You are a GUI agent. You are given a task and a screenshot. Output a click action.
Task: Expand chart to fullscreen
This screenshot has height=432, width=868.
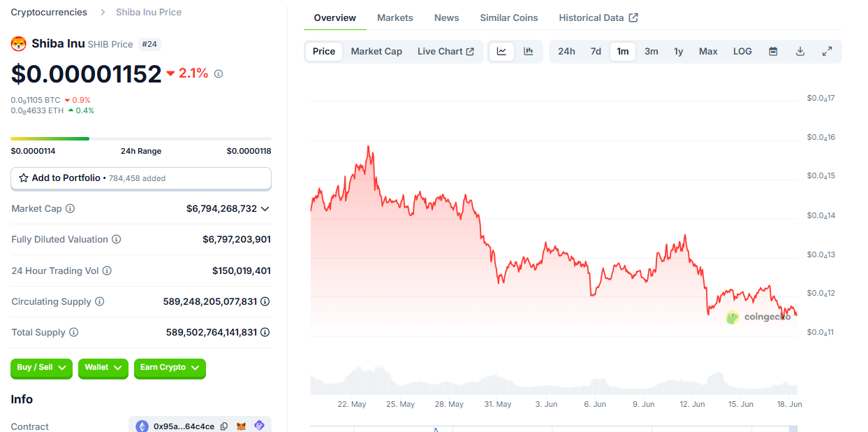click(827, 51)
